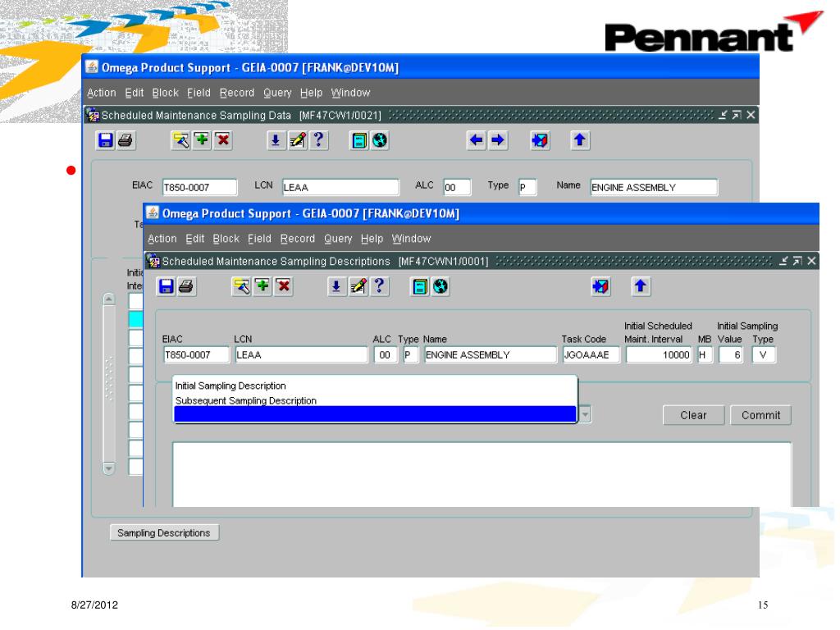Click EIAC field in Sampling Data window
The height and width of the screenshot is (630, 840).
(199, 188)
